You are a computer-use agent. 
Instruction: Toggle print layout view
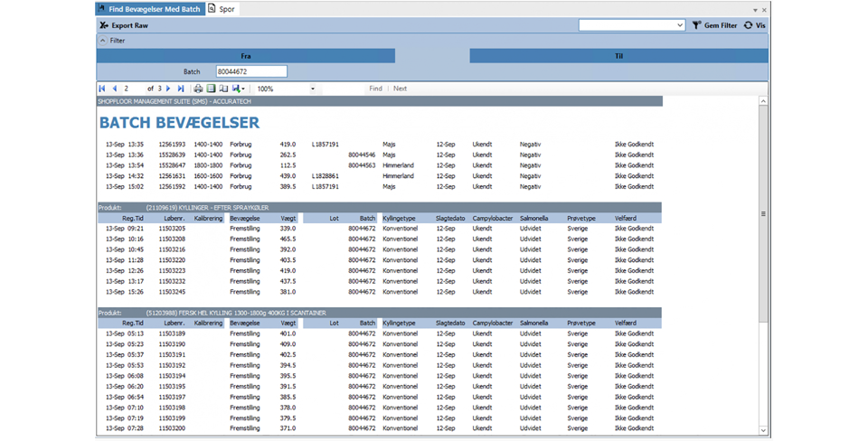pos(211,89)
